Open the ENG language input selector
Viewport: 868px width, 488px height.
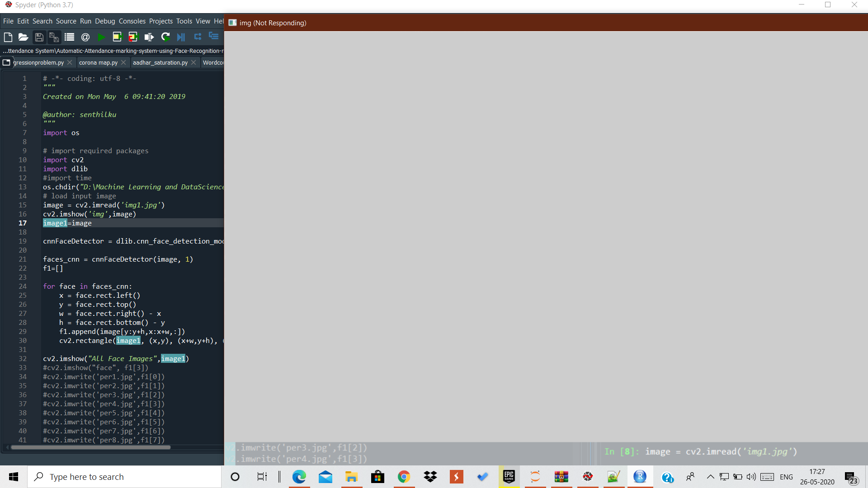click(x=787, y=477)
